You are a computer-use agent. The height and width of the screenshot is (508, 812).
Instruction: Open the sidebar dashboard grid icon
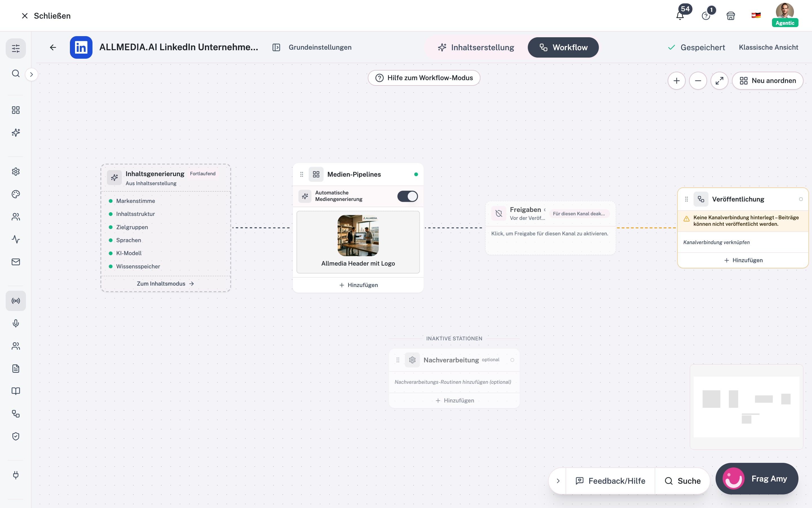[16, 110]
